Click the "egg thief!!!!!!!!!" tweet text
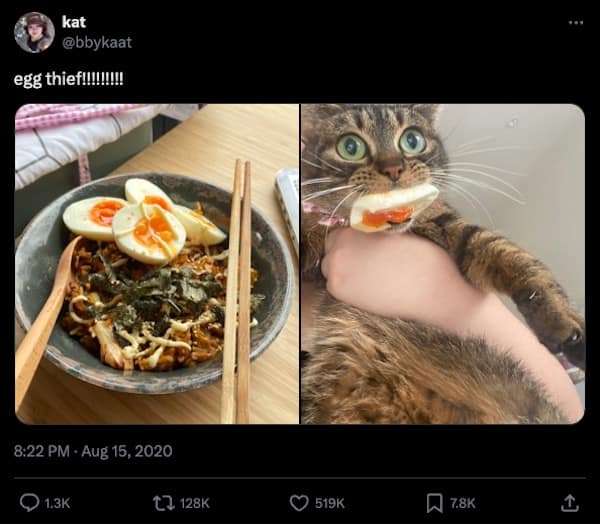This screenshot has height=524, width=600. click(x=69, y=79)
